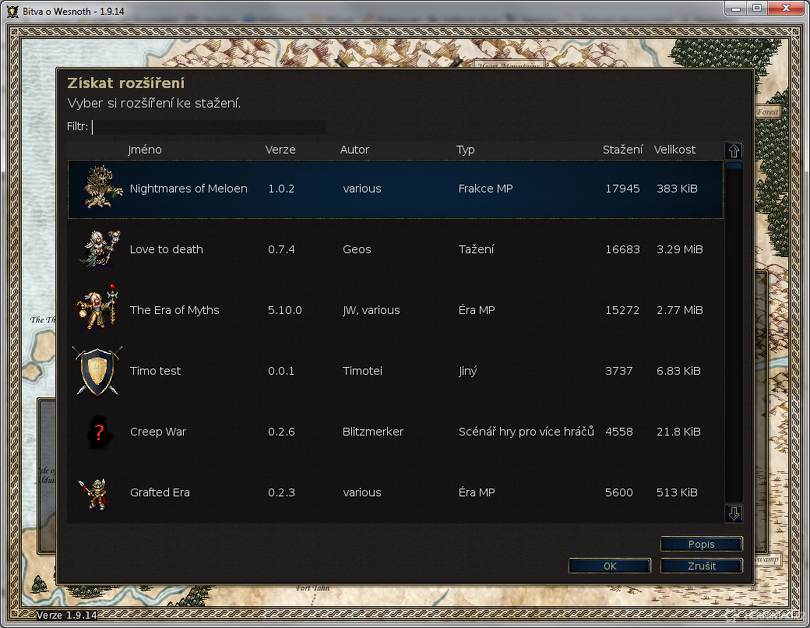Click The Era of Myths unit icon
The image size is (810, 628).
pyautogui.click(x=98, y=307)
